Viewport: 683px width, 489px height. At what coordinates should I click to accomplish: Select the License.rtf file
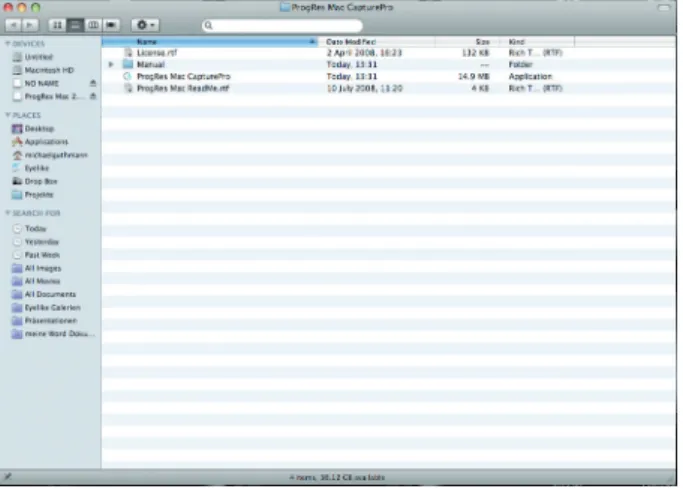point(389,53)
